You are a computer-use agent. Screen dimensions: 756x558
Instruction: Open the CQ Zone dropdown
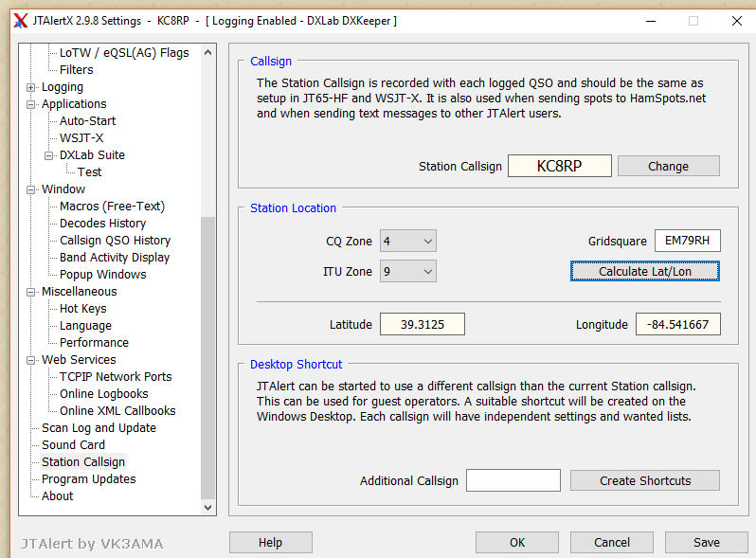click(408, 241)
